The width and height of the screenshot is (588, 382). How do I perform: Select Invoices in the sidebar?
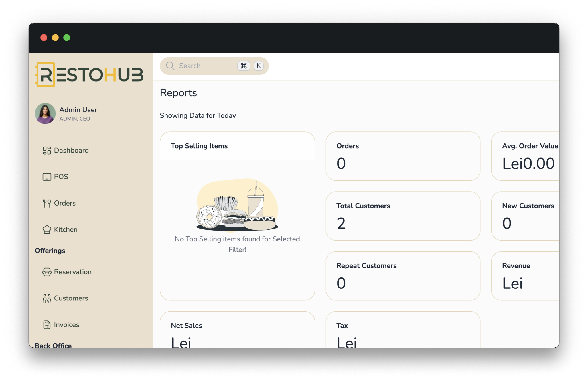pyautogui.click(x=66, y=325)
